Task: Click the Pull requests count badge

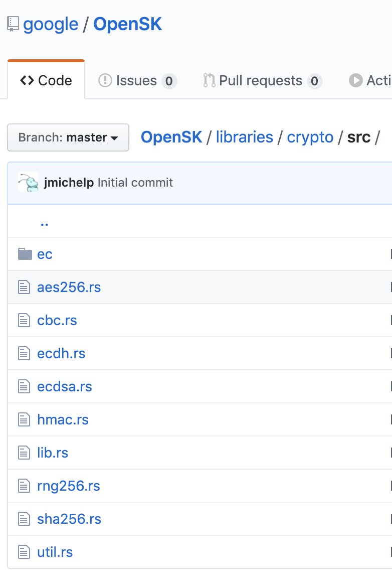Action: click(x=314, y=81)
